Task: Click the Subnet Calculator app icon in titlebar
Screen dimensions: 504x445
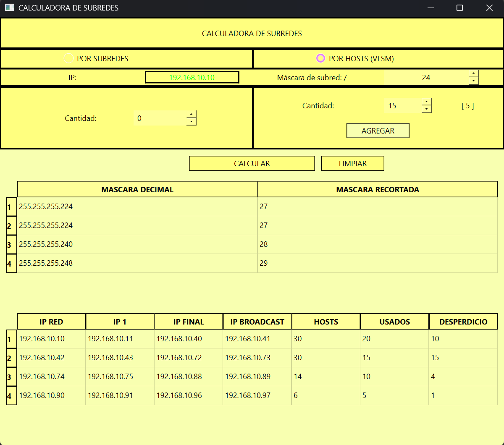Action: [9, 8]
